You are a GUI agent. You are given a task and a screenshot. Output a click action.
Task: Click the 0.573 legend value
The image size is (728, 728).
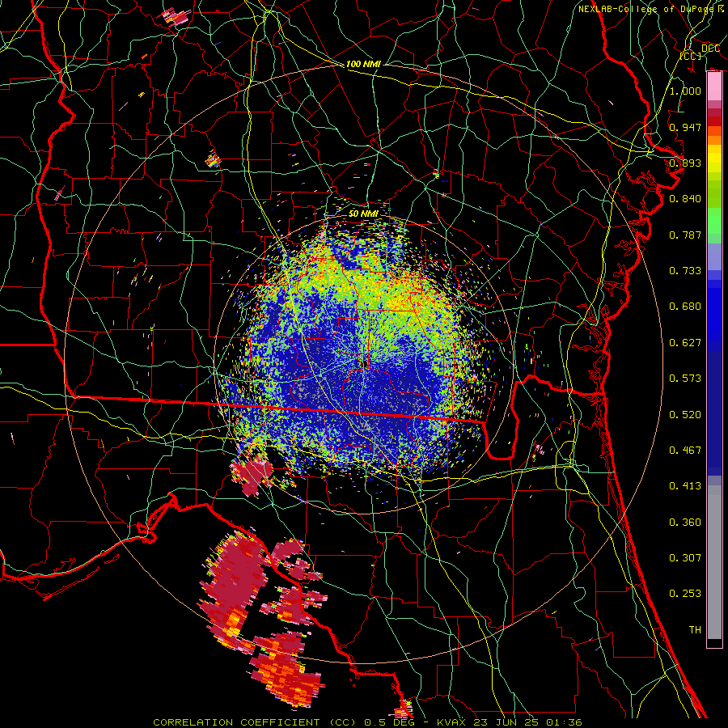[685, 379]
